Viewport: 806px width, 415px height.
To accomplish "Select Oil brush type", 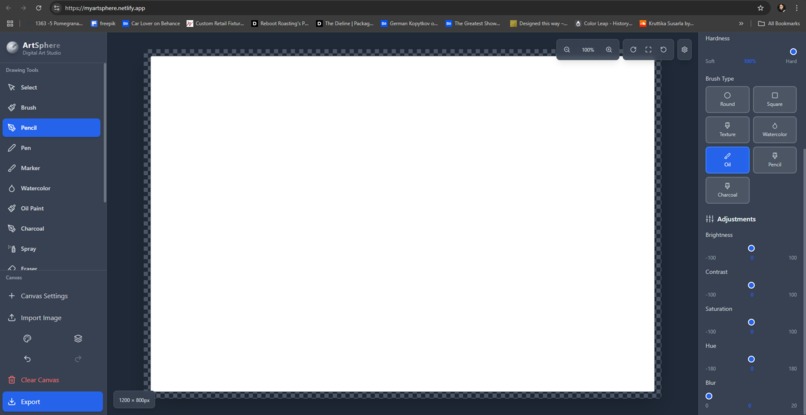I will (x=727, y=160).
